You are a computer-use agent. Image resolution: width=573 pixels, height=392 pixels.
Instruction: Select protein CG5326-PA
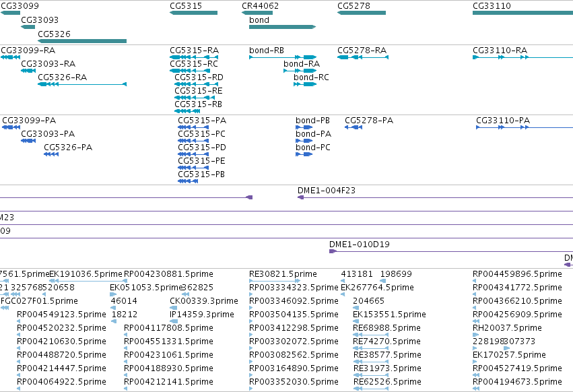[51, 154]
